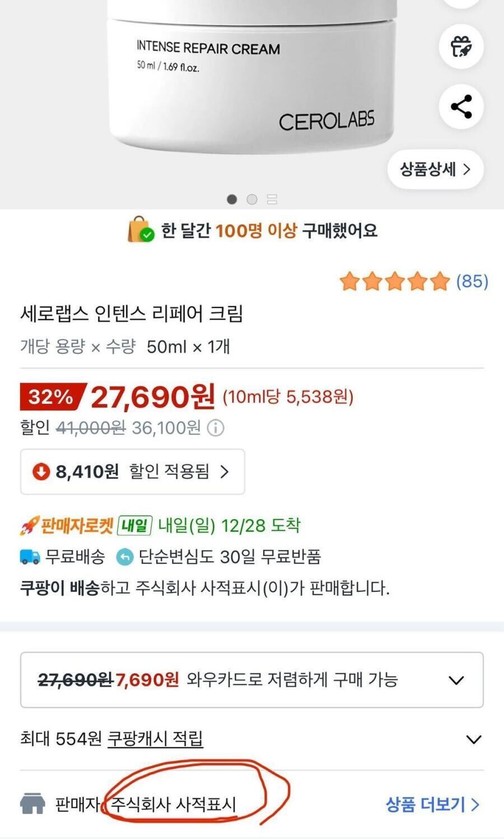Open the 상품상세 button
Viewport: 504px width, 839px height.
click(x=435, y=169)
